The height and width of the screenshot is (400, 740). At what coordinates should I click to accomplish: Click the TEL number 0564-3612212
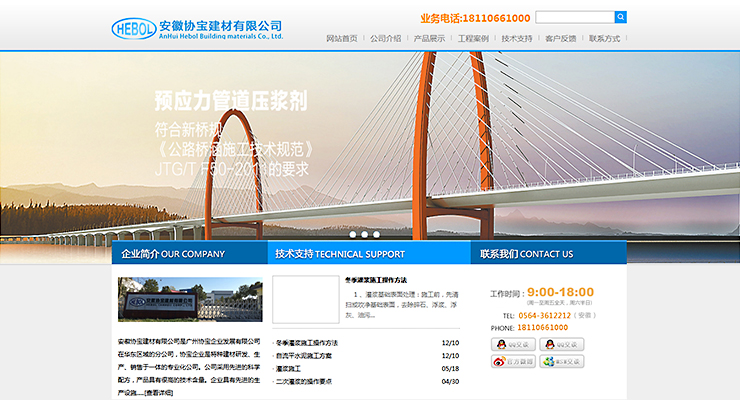545,316
